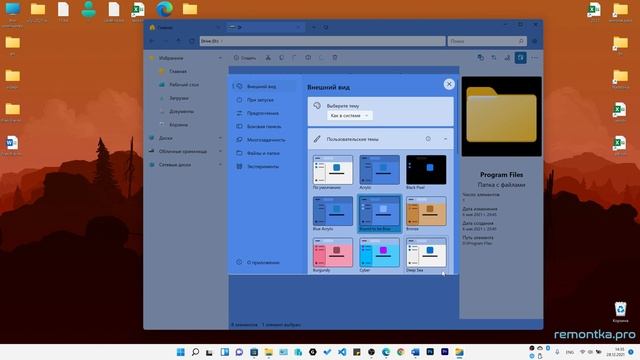Click the Drive (D:) address bar
This screenshot has width=640, height=360.
322,41
